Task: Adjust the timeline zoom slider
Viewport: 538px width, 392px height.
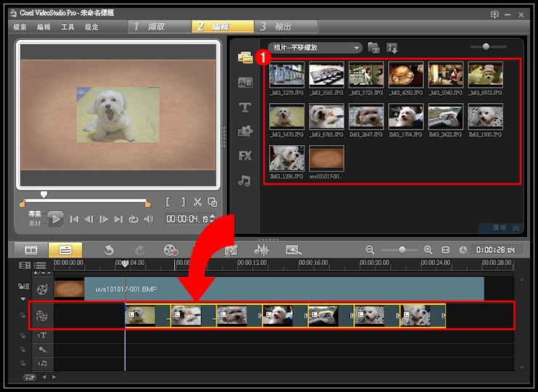Action: point(402,250)
